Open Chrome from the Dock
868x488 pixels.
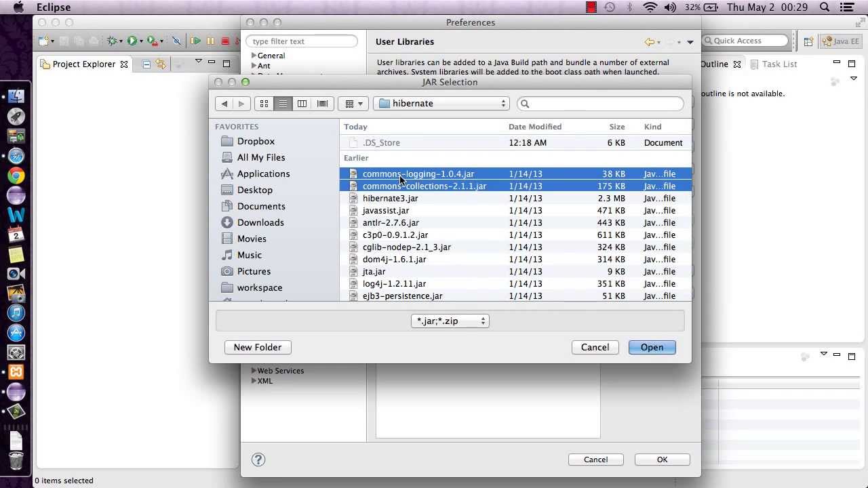coord(16,176)
